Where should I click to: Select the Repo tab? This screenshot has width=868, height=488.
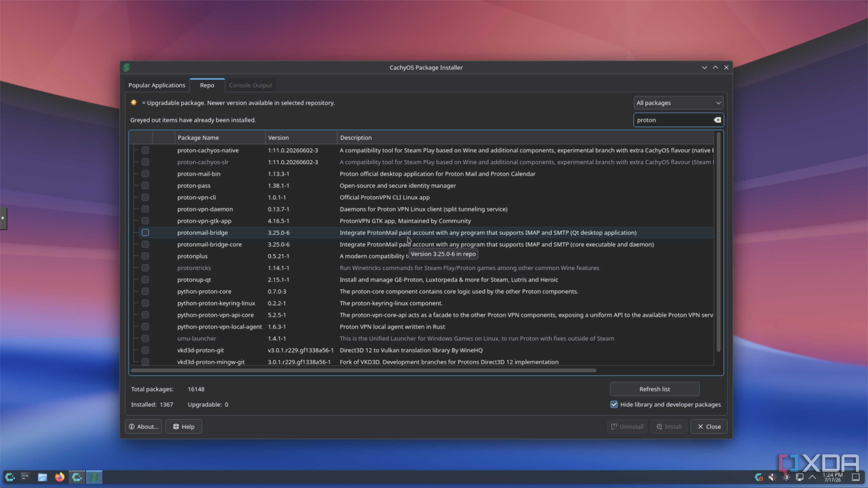[x=207, y=85]
